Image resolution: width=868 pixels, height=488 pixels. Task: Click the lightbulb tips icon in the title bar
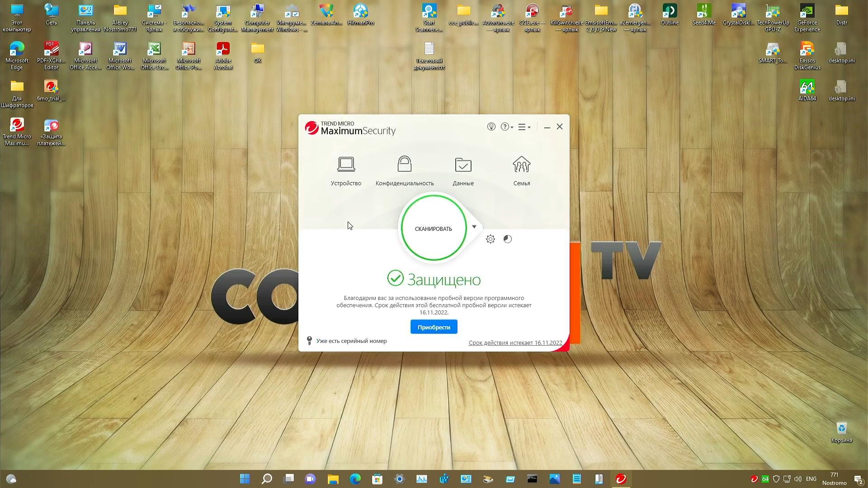tap(491, 127)
